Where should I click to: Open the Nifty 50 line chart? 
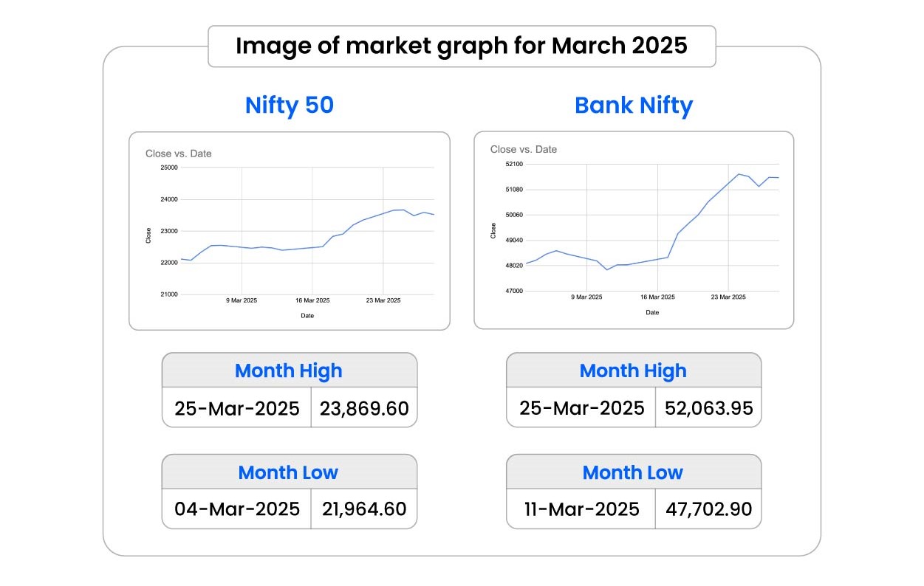[290, 230]
